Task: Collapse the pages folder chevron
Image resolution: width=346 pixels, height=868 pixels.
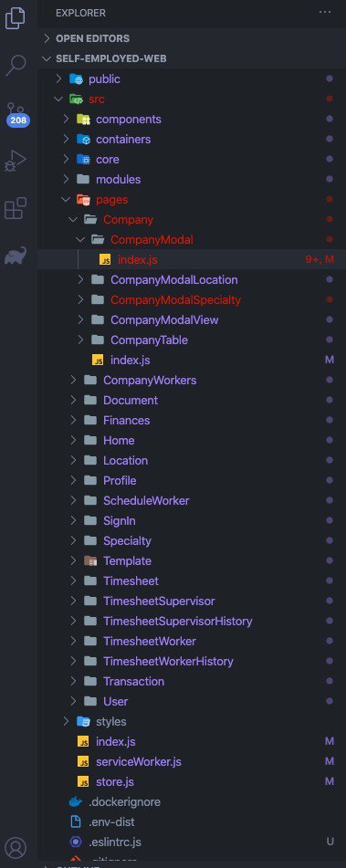Action: tap(67, 199)
